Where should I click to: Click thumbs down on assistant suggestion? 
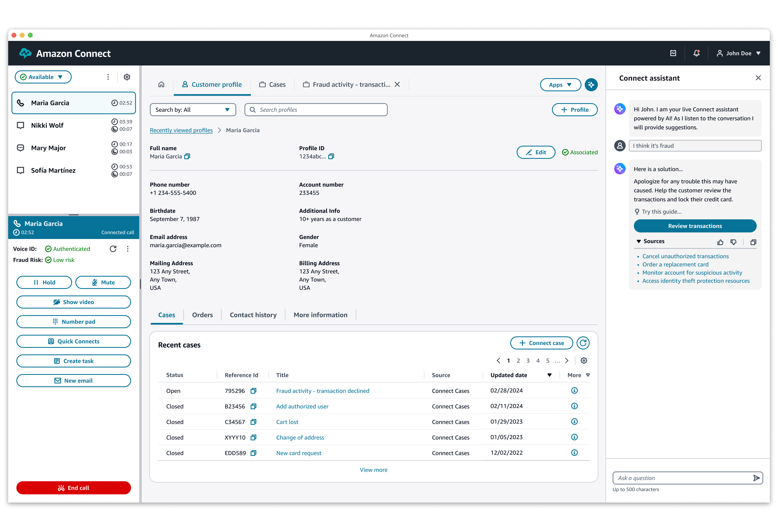[733, 242]
